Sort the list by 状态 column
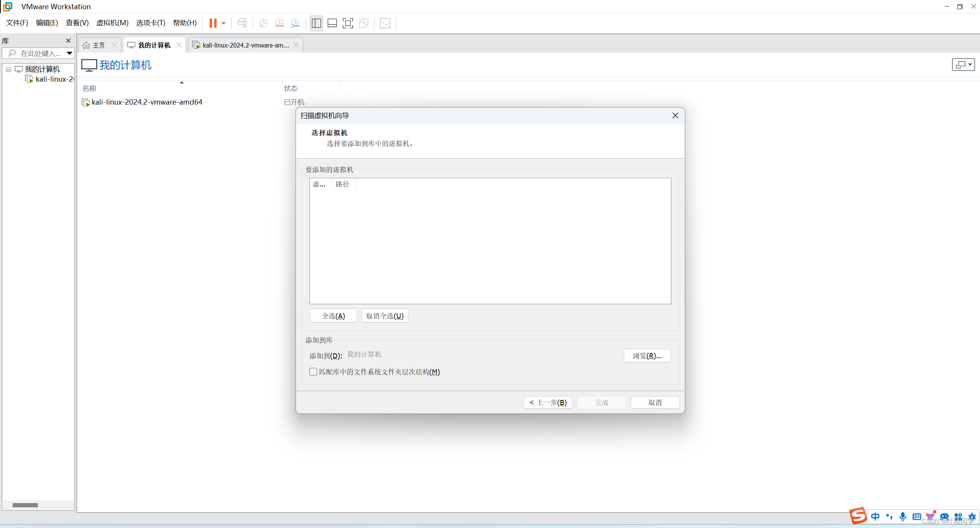Image resolution: width=980 pixels, height=528 pixels. coord(291,89)
